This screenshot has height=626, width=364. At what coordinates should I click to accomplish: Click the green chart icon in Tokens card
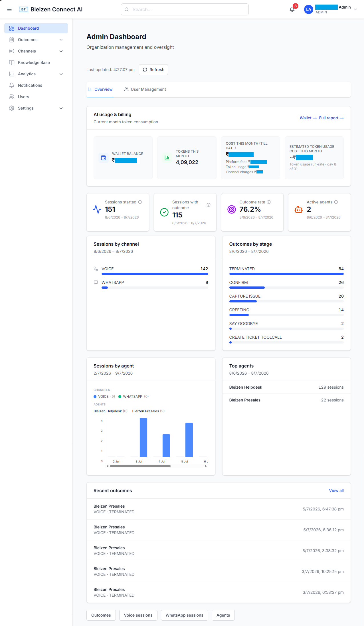167,158
